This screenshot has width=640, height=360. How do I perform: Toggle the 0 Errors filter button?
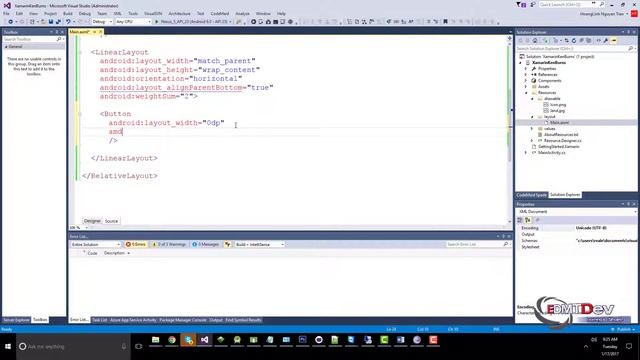[136, 244]
